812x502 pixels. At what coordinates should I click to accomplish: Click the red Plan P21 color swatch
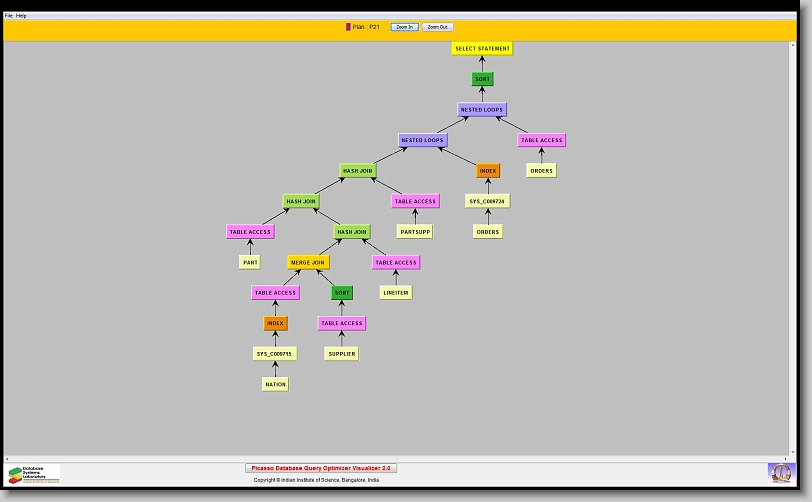coord(348,27)
